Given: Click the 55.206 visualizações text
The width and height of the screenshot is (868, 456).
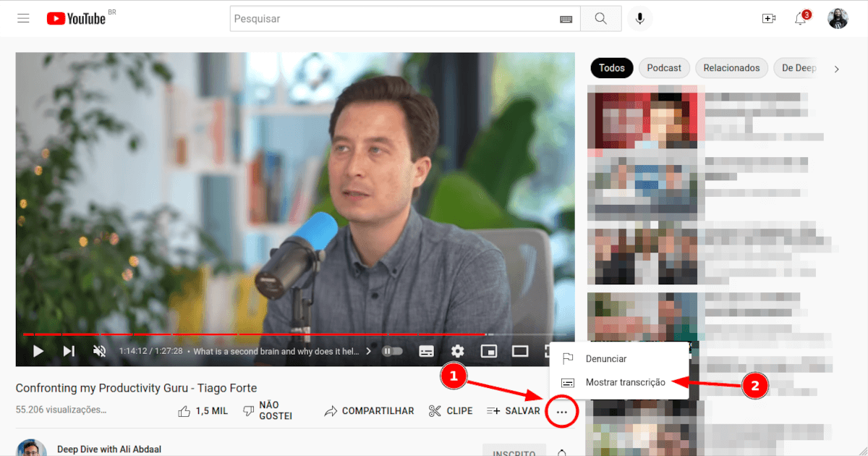Looking at the screenshot, I should click(x=61, y=410).
